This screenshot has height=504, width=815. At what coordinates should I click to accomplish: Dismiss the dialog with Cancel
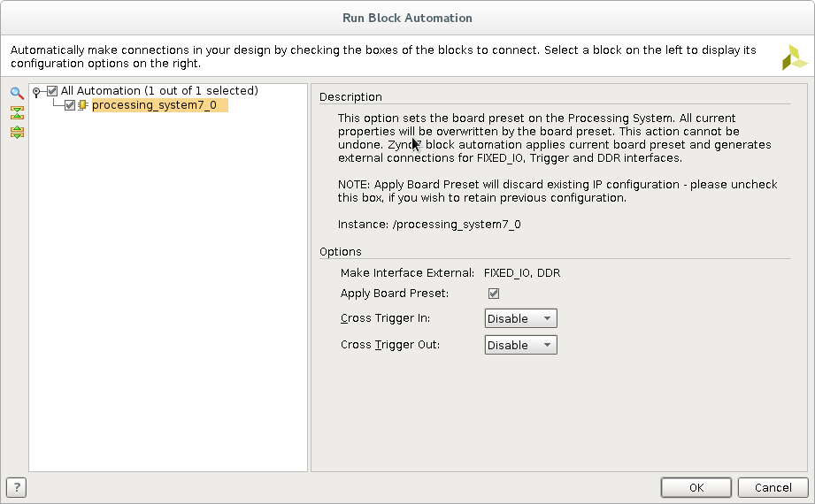click(773, 487)
